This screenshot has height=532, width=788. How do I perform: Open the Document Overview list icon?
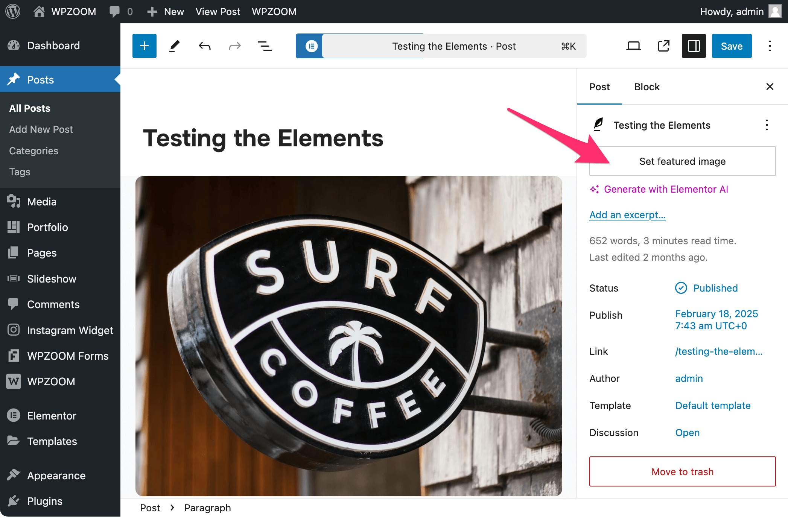point(265,46)
